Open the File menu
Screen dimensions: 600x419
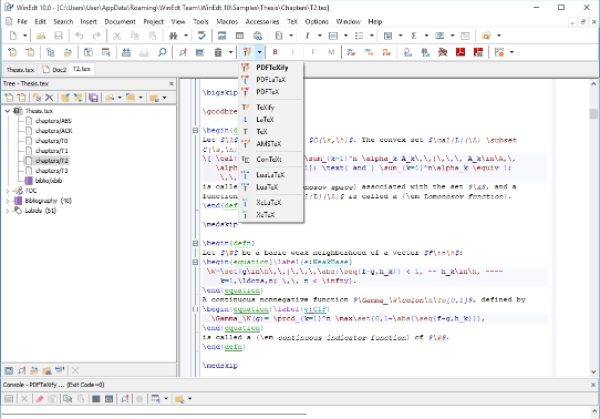point(22,22)
